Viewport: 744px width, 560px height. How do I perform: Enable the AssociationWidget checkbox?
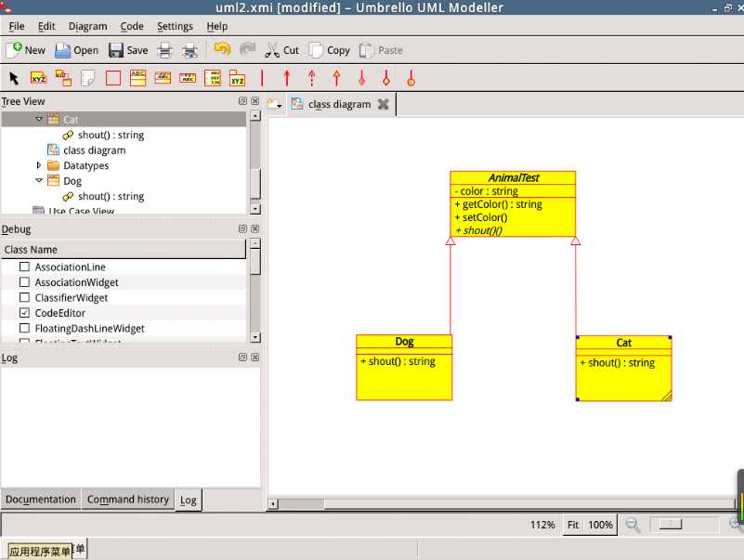[24, 282]
